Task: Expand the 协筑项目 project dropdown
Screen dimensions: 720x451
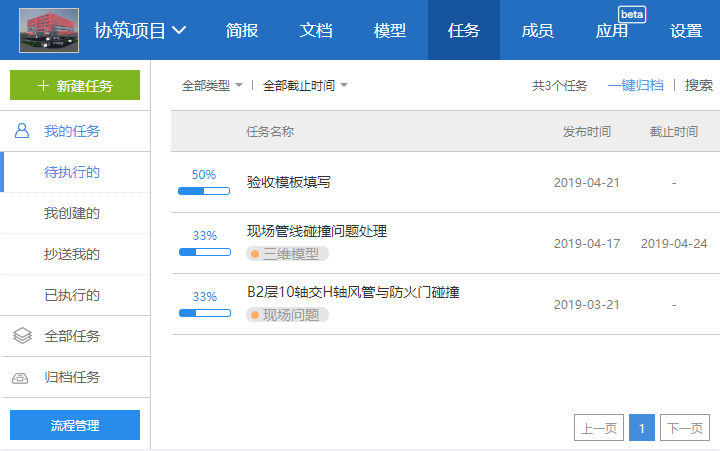Action: click(140, 31)
